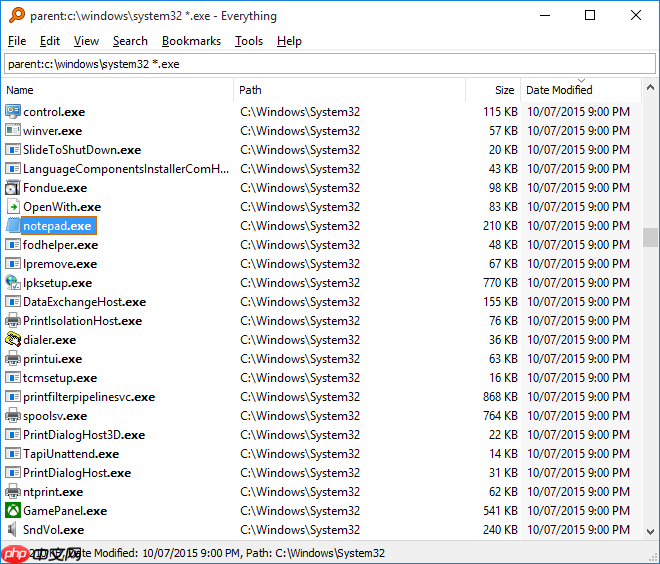Click the Everything magnifier icon in title bar
This screenshot has width=660, height=564.
pos(15,16)
